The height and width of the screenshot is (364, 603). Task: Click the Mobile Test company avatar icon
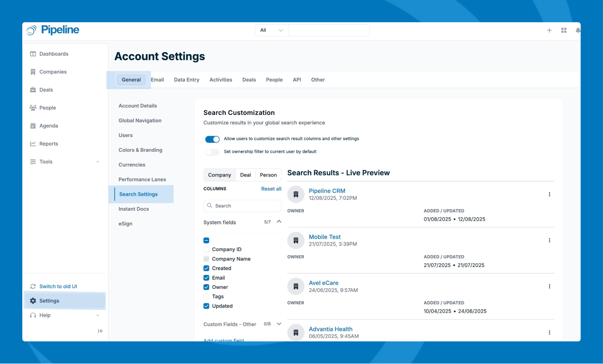[x=296, y=240]
